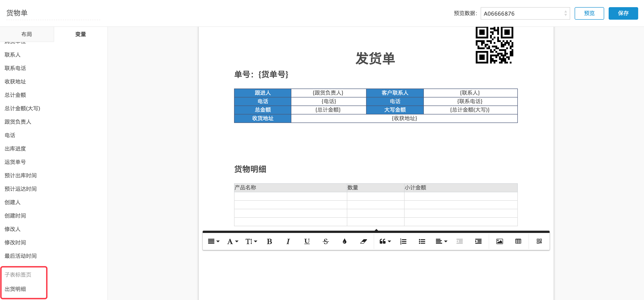Open the text alignment dropdown
Viewport: 644px width, 300px height.
coord(441,241)
